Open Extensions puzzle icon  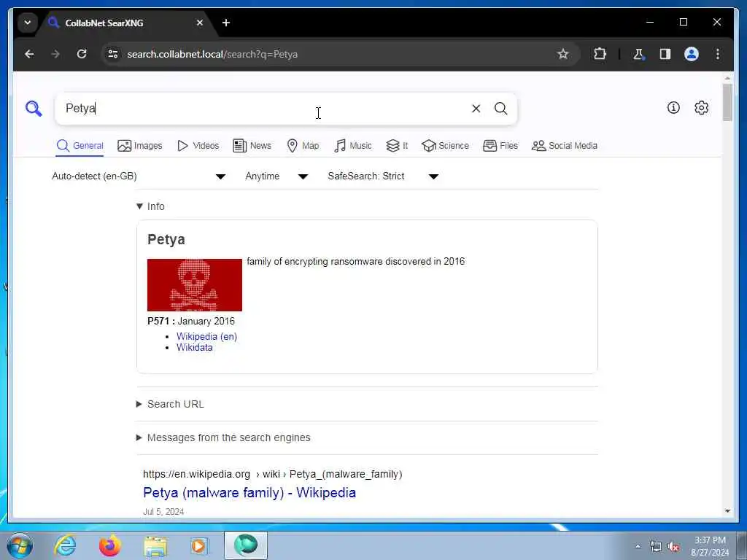pos(600,54)
